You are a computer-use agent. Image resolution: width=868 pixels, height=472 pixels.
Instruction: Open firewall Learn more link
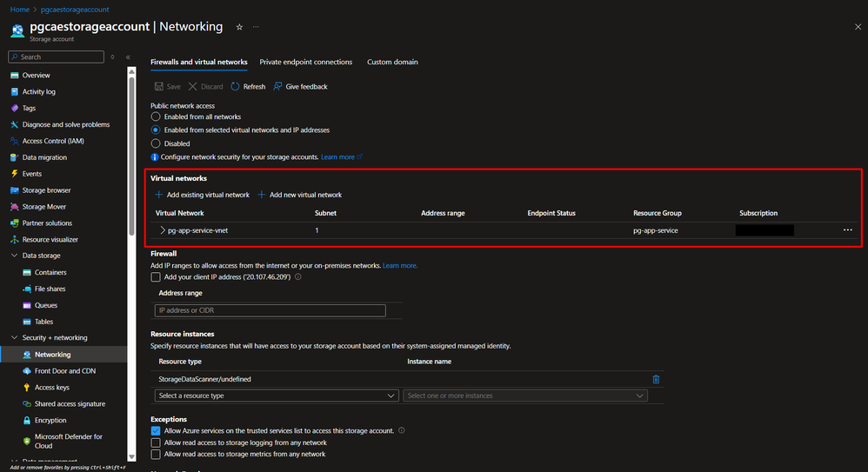(x=400, y=266)
